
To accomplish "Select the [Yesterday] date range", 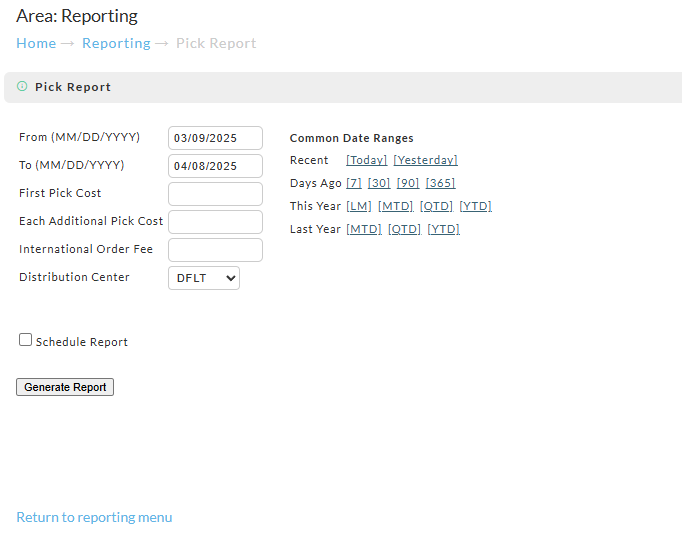I will tap(425, 160).
